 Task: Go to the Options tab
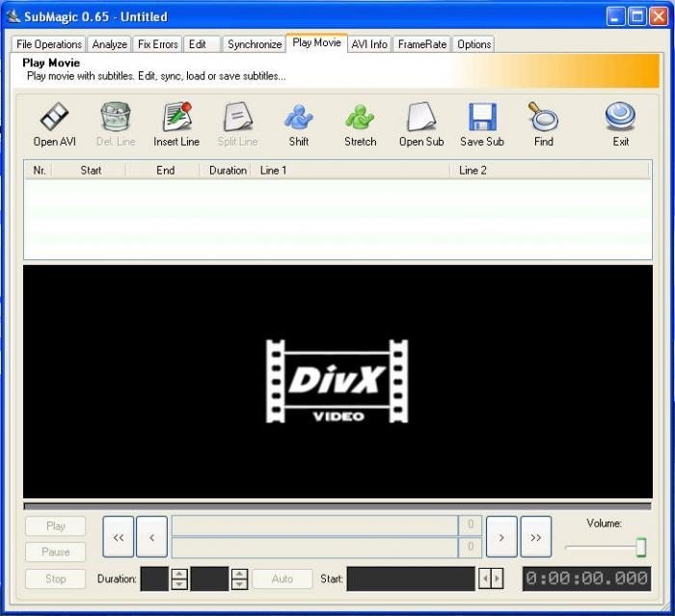473,44
